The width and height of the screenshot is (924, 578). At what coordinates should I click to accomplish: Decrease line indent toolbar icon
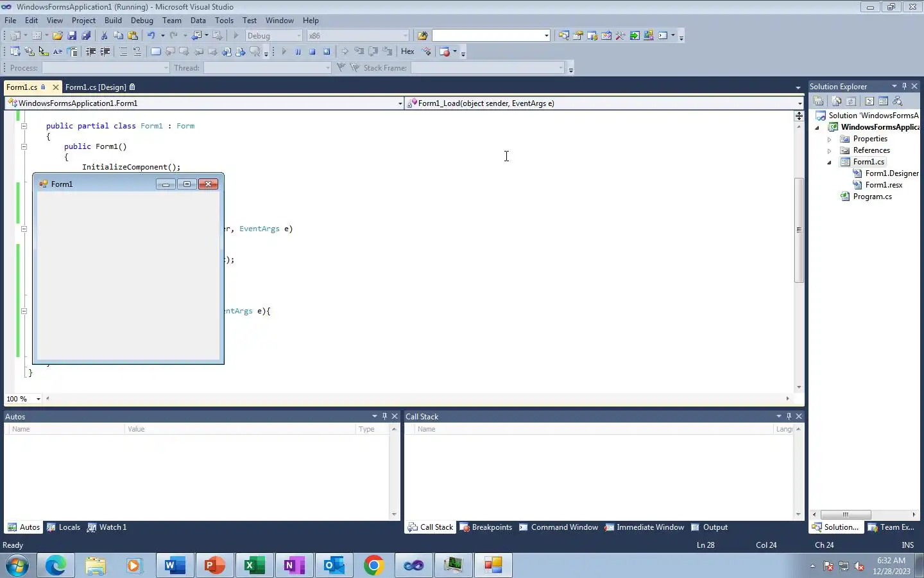click(x=90, y=51)
